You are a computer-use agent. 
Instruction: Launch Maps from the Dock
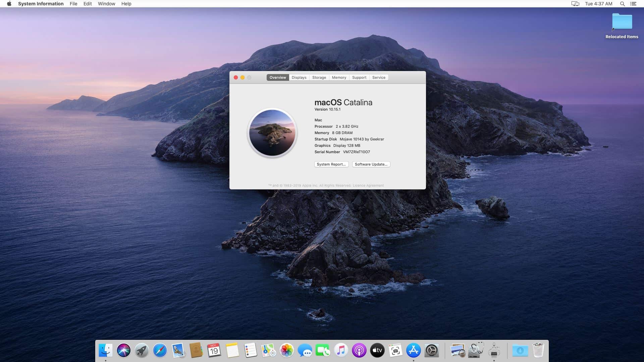(x=269, y=350)
